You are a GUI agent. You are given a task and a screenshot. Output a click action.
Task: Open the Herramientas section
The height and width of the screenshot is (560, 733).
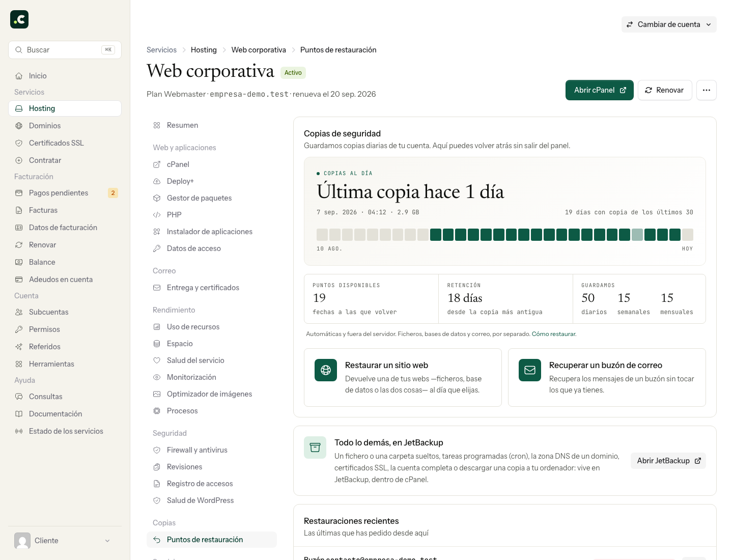[x=65, y=364]
